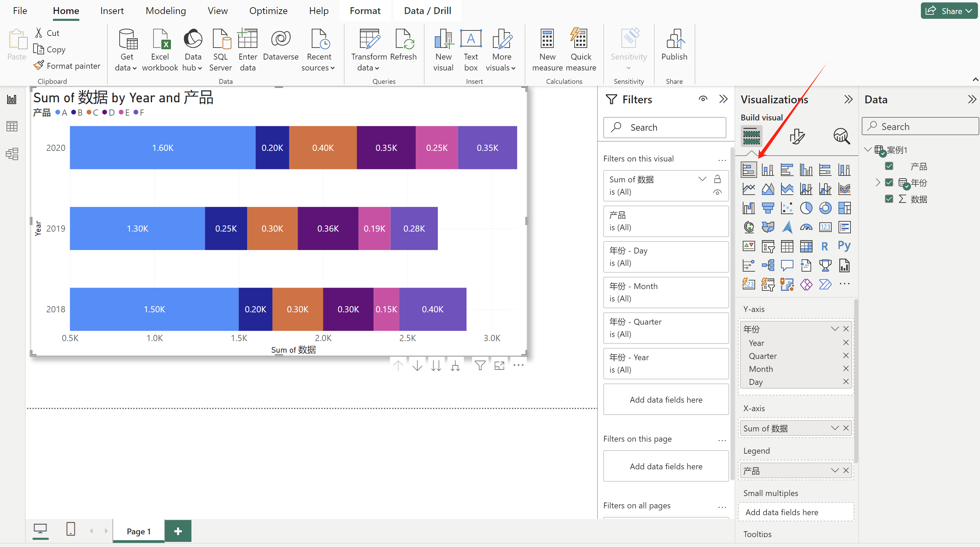Image resolution: width=980 pixels, height=547 pixels.
Task: Choose the gauge visualization icon
Action: (806, 227)
